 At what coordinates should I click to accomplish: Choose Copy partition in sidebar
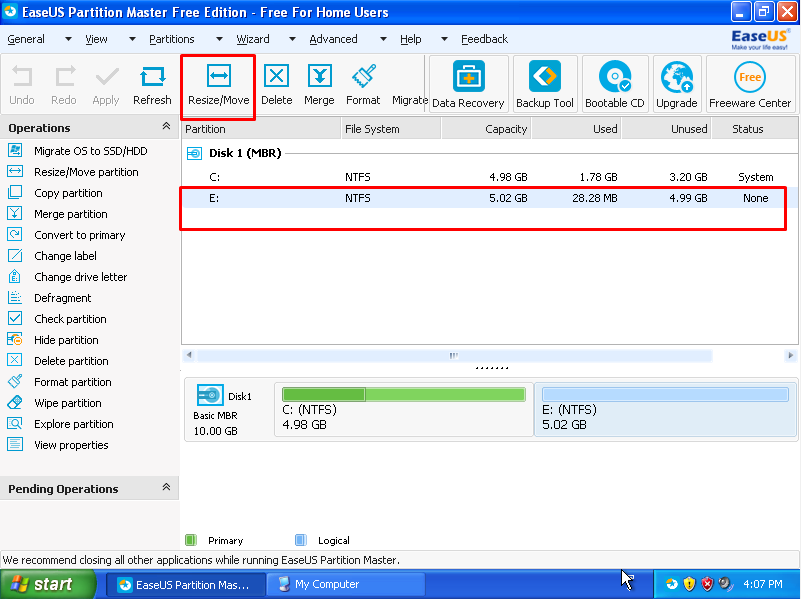pos(68,193)
